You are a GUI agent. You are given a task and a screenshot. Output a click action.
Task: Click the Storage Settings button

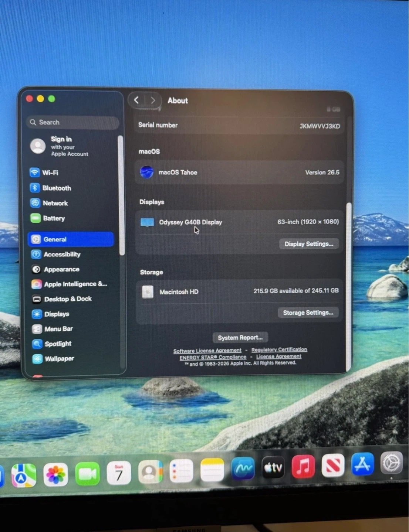coord(308,313)
